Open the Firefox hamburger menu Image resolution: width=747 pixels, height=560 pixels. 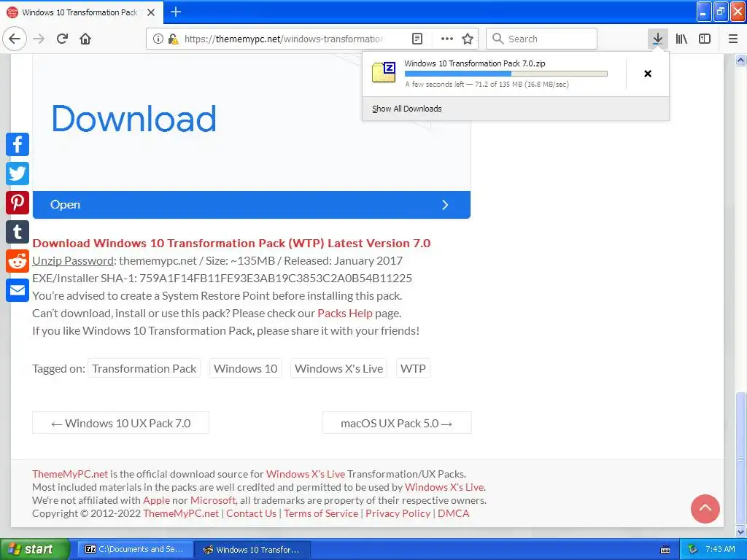[732, 39]
